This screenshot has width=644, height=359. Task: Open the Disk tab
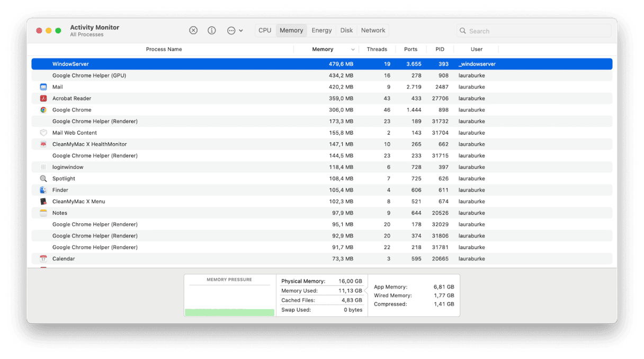(346, 30)
